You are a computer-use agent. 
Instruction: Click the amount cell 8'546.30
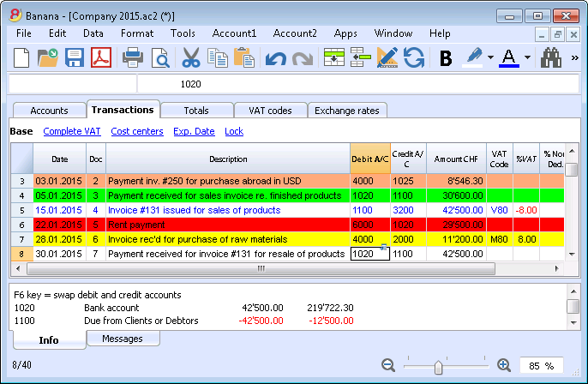[456, 181]
